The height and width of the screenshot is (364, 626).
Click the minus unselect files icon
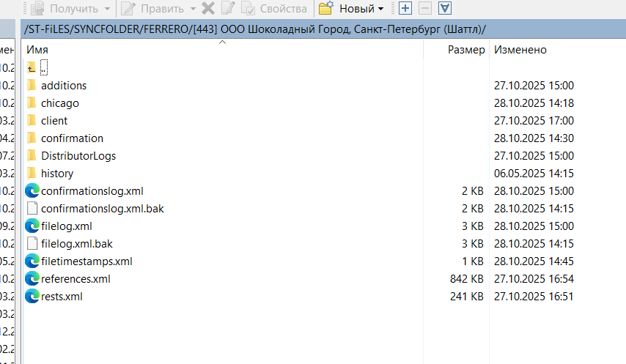click(x=425, y=8)
